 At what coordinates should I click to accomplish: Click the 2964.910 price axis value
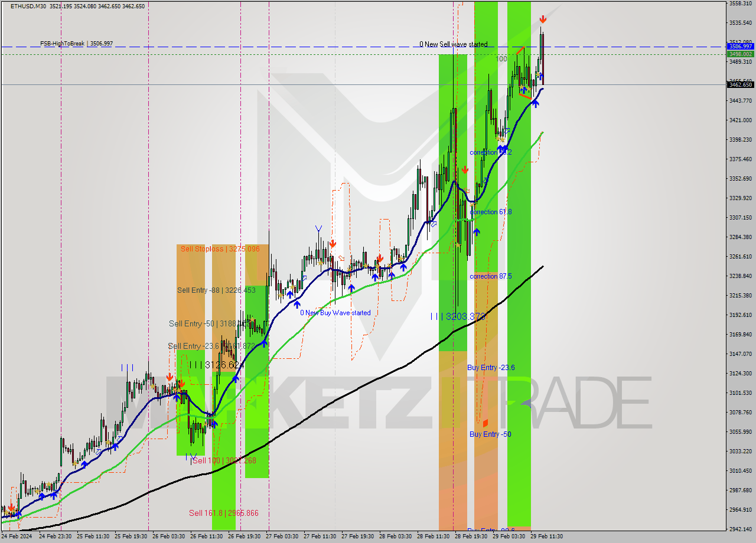click(x=740, y=510)
